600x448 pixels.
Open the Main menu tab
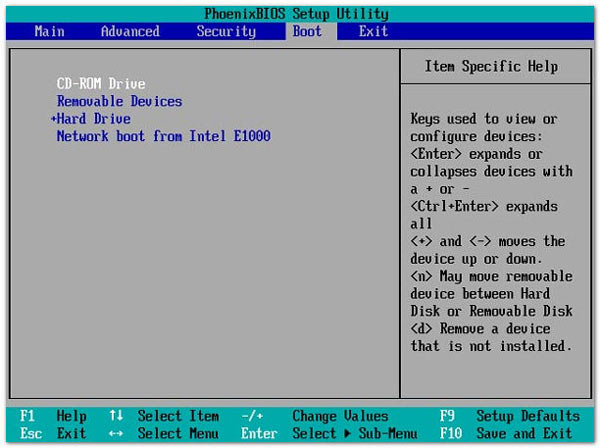point(49,31)
